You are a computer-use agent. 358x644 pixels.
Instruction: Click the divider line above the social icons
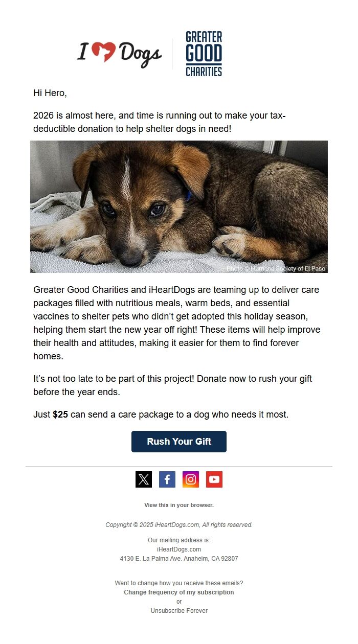179,466
